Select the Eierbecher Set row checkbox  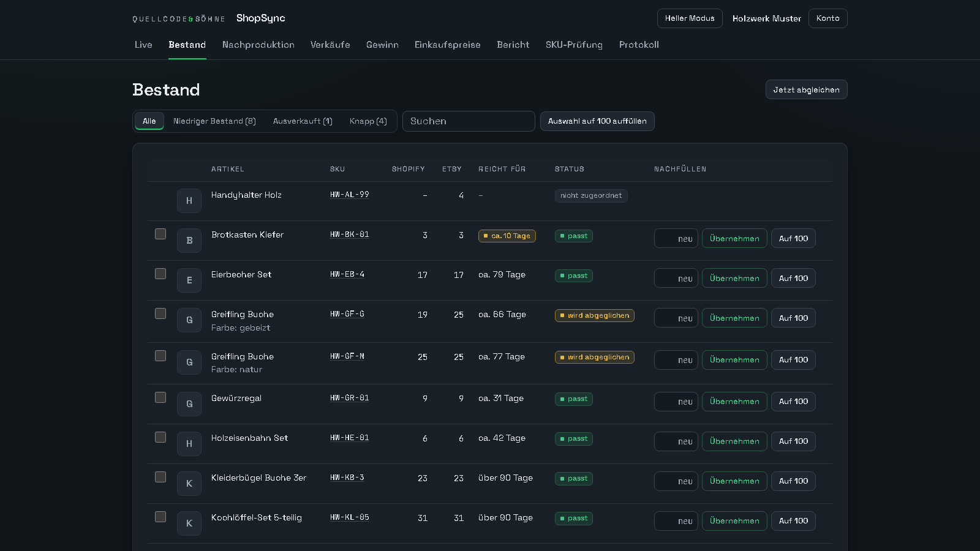pos(160,274)
